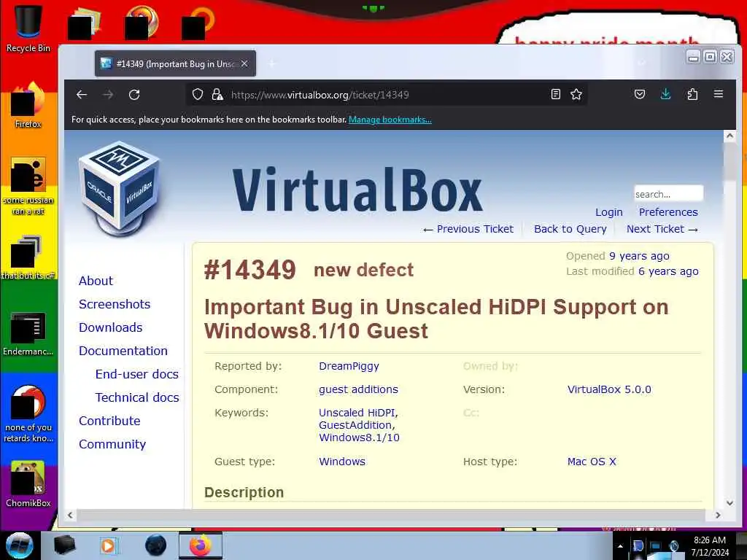Follow the Back to Query link
This screenshot has width=747, height=560.
click(570, 229)
